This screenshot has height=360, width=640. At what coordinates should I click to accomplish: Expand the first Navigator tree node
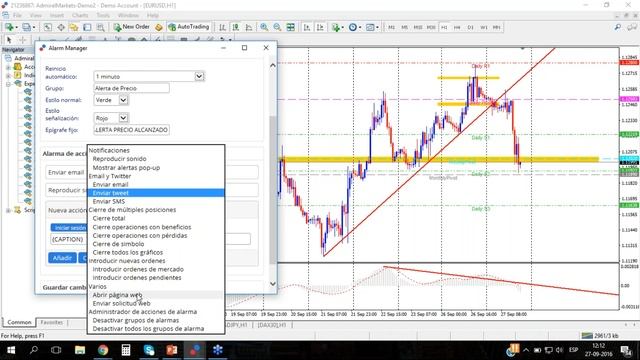(x=8, y=67)
